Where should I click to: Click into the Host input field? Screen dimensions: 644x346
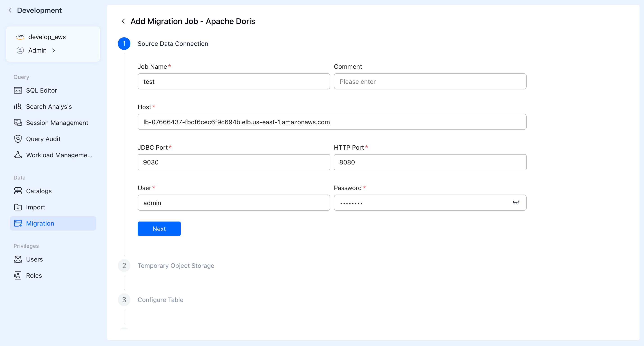pos(332,122)
